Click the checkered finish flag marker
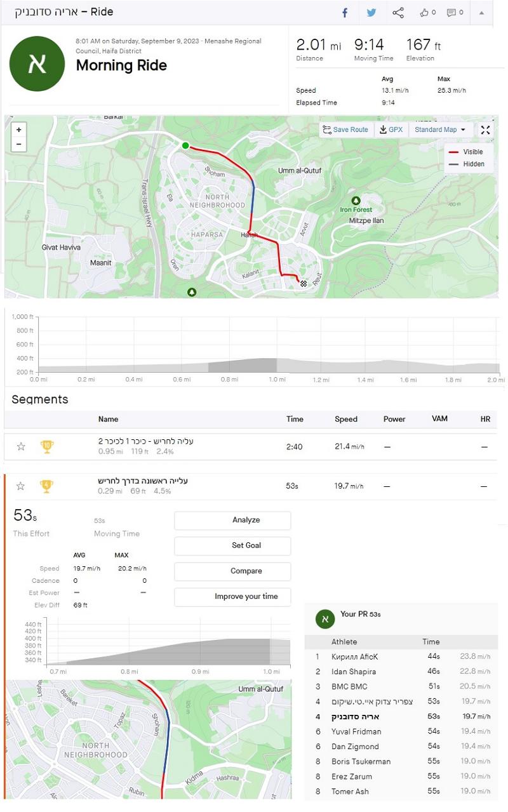 pyautogui.click(x=304, y=283)
